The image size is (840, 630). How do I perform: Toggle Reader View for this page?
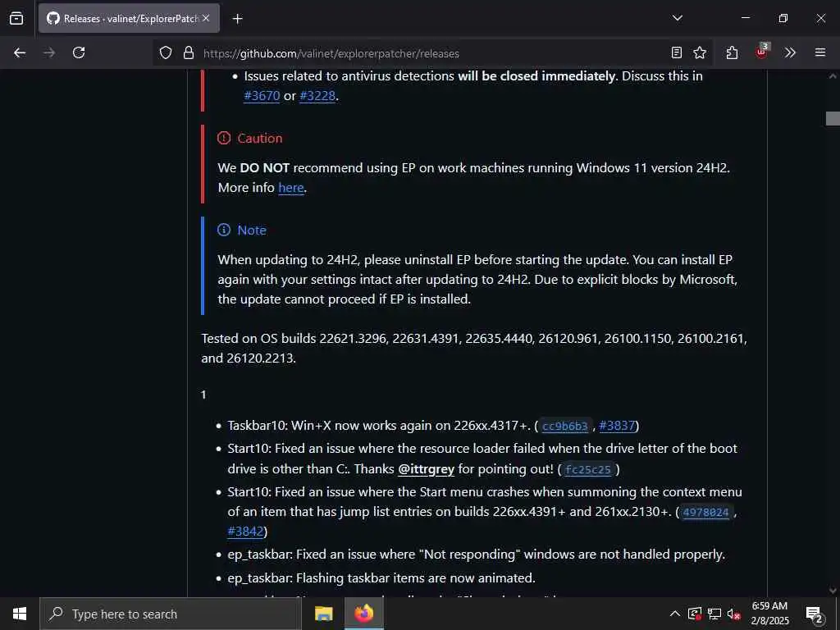677,52
